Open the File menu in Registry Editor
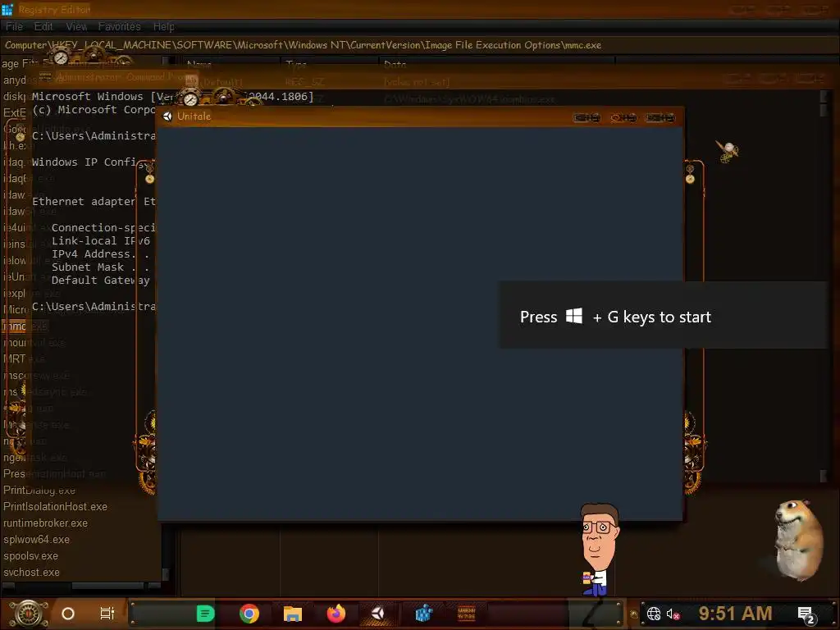This screenshot has width=840, height=630. pos(15,26)
